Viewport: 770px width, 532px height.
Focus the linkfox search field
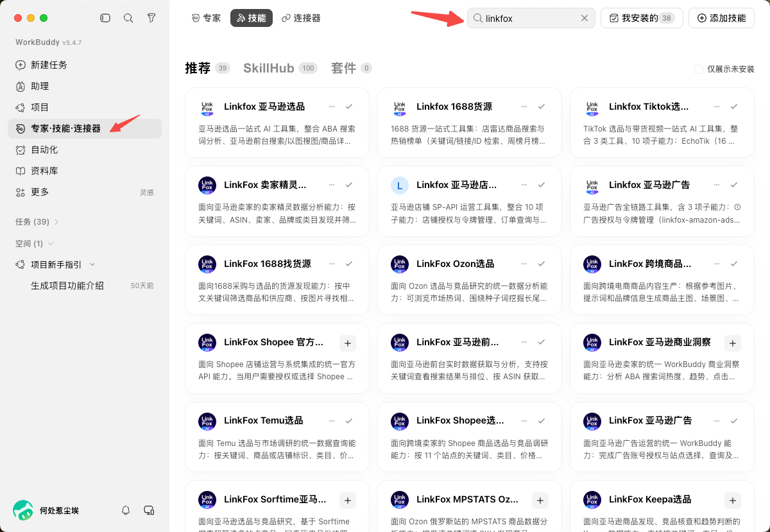coord(531,18)
